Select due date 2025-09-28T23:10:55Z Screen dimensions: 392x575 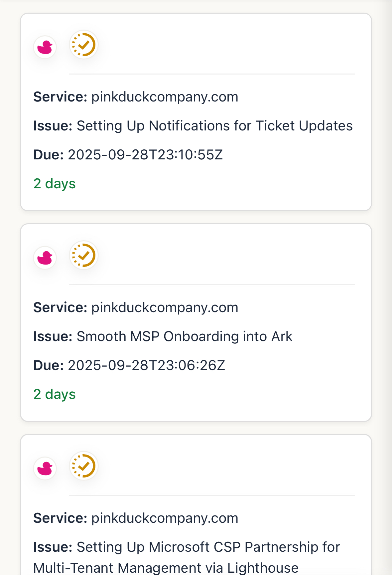145,155
